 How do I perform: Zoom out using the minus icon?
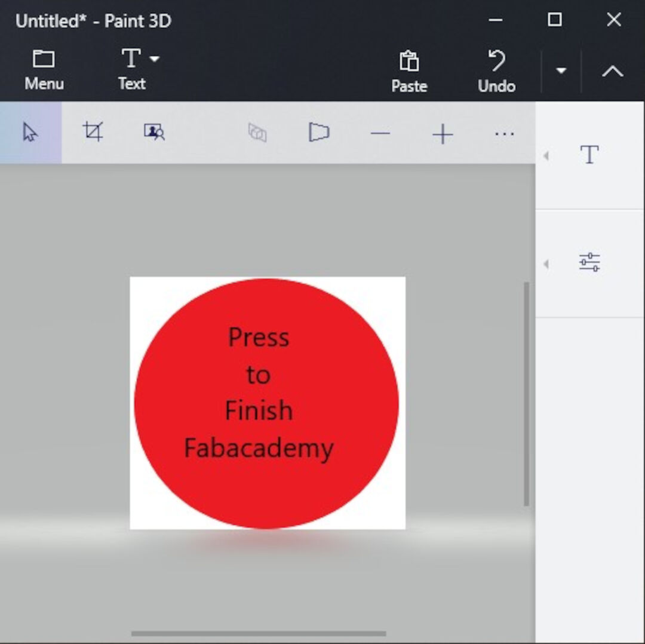tap(380, 134)
